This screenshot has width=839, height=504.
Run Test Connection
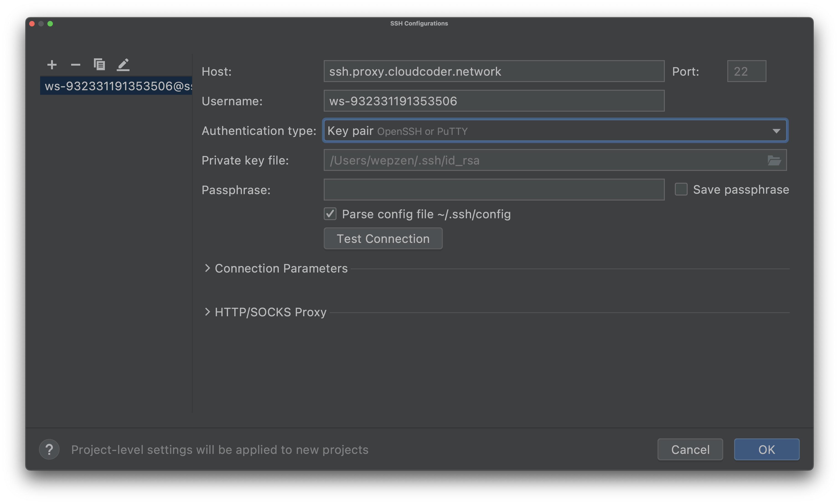(x=383, y=238)
